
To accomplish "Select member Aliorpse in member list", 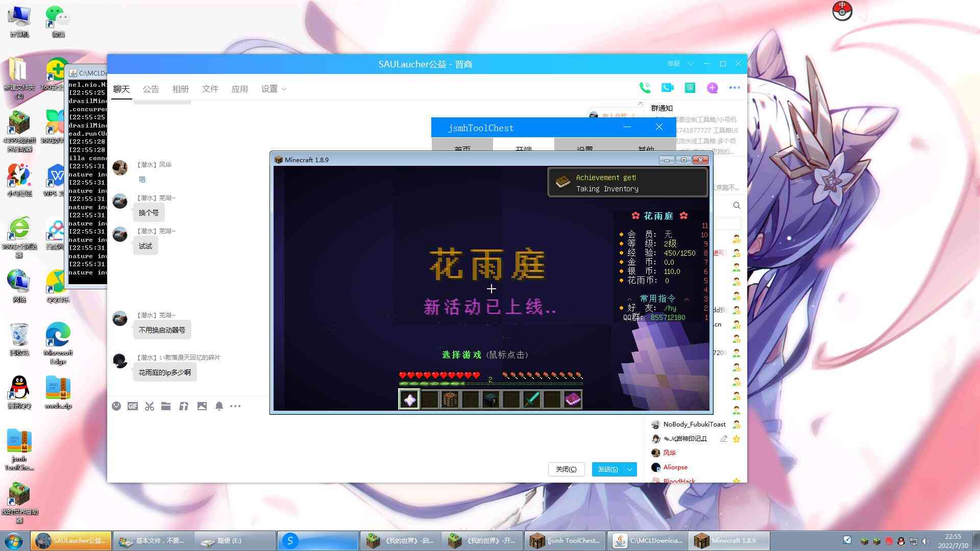I will [675, 467].
